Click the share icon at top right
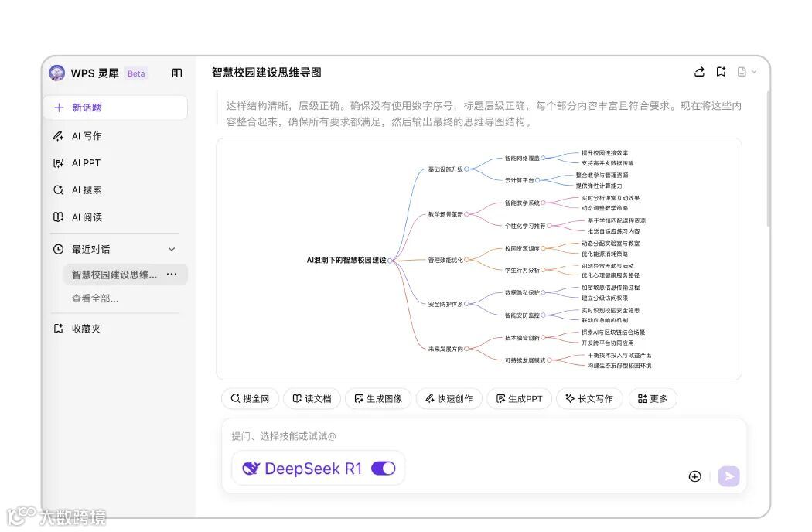Viewport: 812px width, 532px height. click(699, 72)
